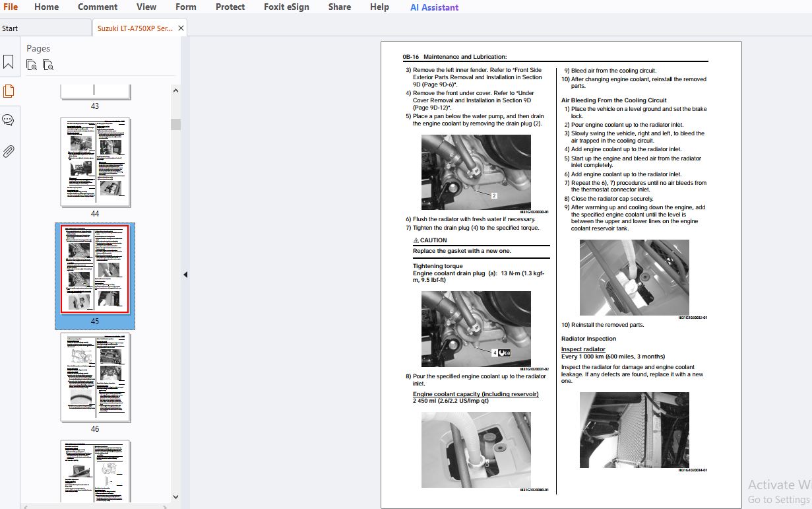Click the coolant reservoir tank photo

pyautogui.click(x=634, y=277)
